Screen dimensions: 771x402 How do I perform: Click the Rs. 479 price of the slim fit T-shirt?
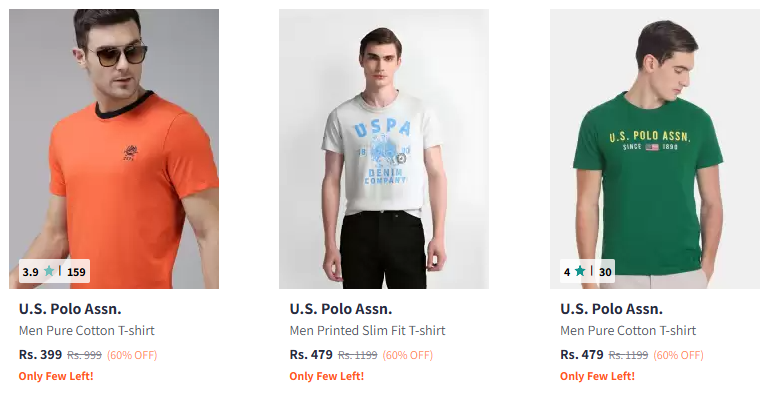tap(311, 355)
